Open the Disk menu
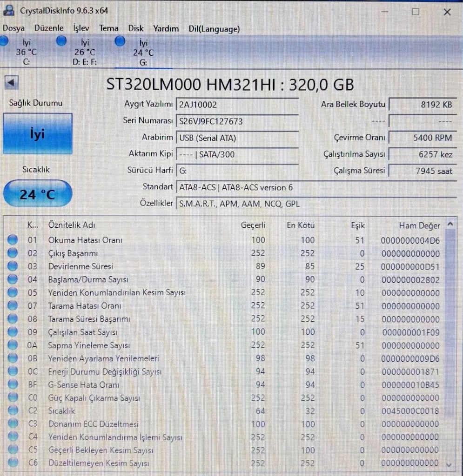The width and height of the screenshot is (463, 476). click(x=136, y=28)
